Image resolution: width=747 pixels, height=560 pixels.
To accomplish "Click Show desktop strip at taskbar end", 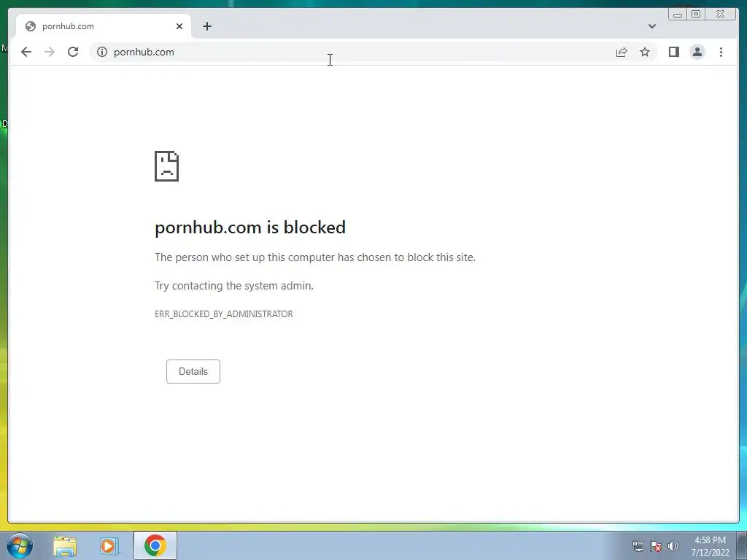I will pos(742,545).
